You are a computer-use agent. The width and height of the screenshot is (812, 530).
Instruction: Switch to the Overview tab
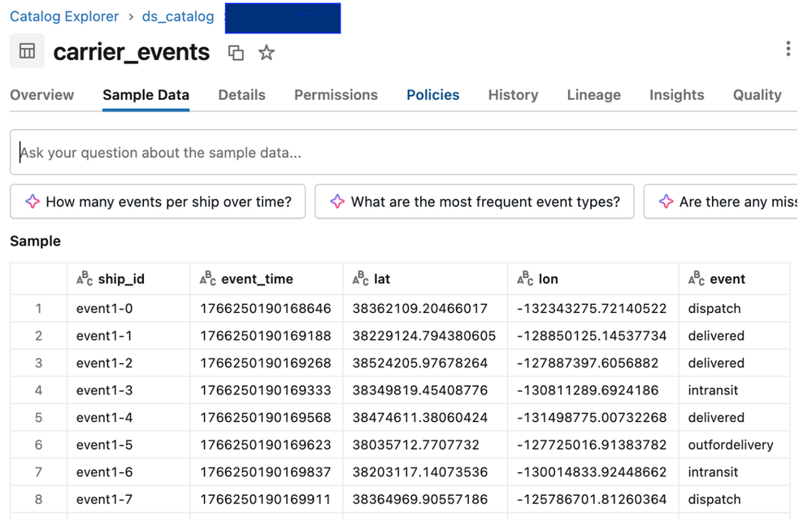41,95
